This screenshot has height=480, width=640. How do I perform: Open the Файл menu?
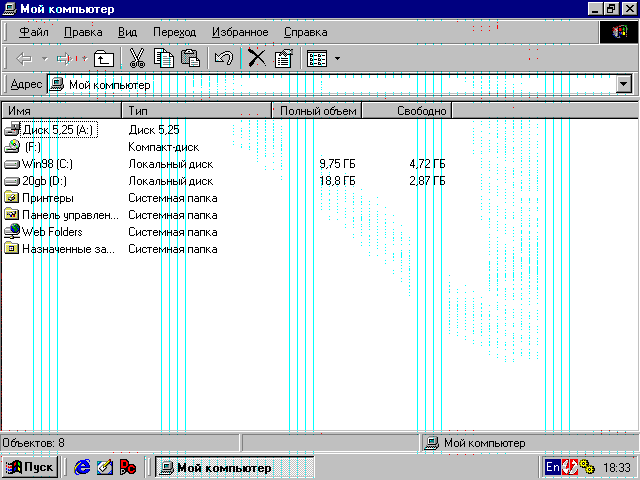pyautogui.click(x=33, y=32)
